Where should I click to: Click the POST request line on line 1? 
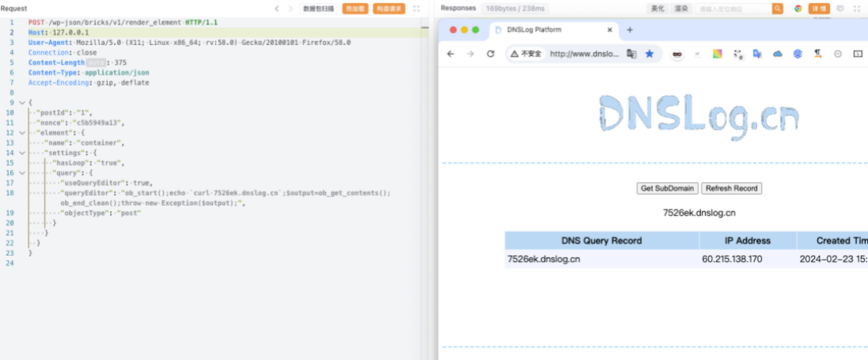coord(123,22)
